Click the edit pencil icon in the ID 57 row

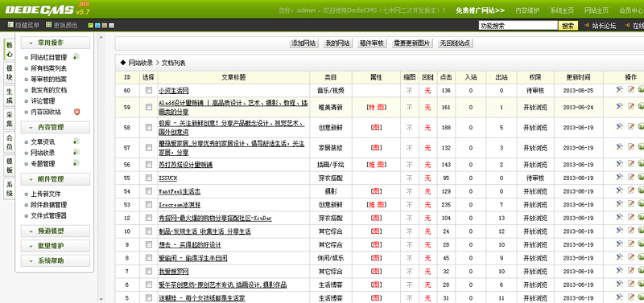631,147
